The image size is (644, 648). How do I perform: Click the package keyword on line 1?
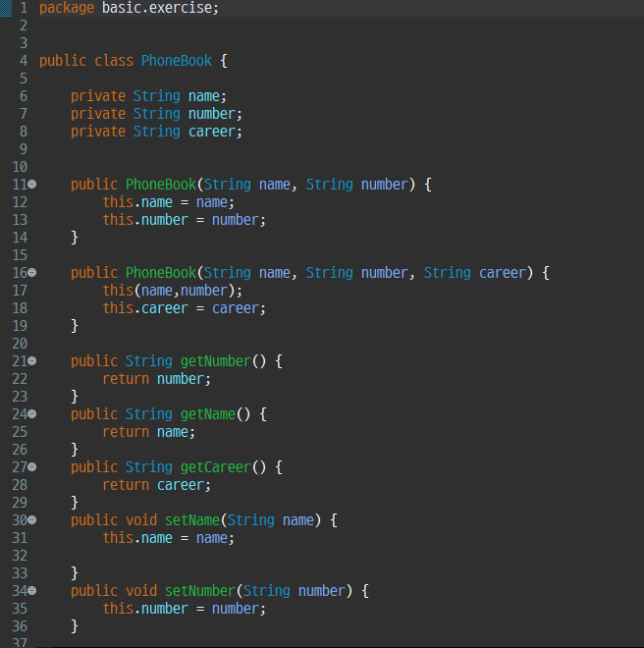[67, 8]
